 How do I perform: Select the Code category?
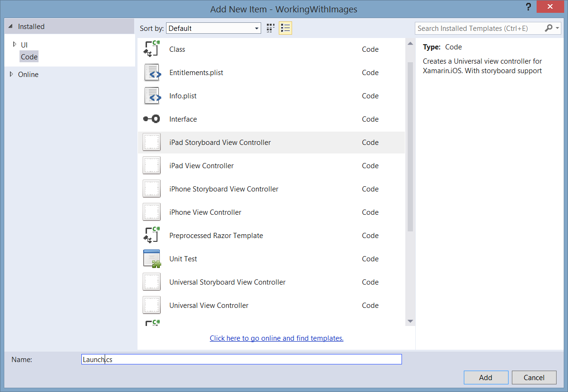tap(29, 57)
